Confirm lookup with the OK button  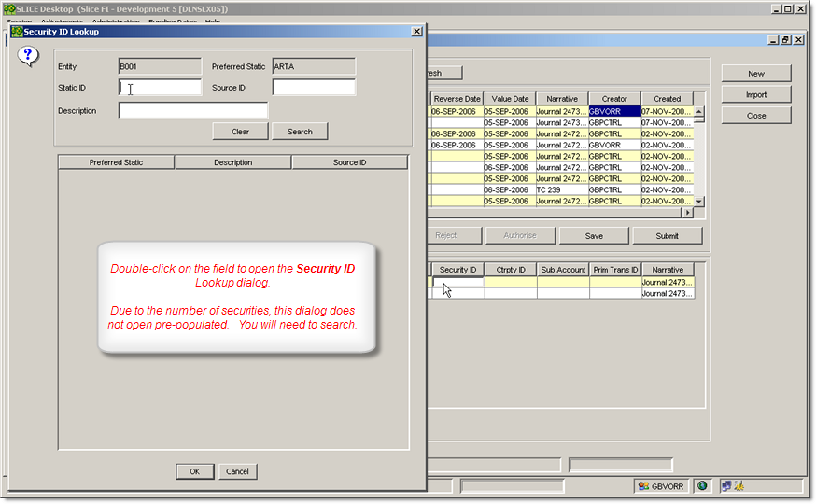pyautogui.click(x=194, y=471)
